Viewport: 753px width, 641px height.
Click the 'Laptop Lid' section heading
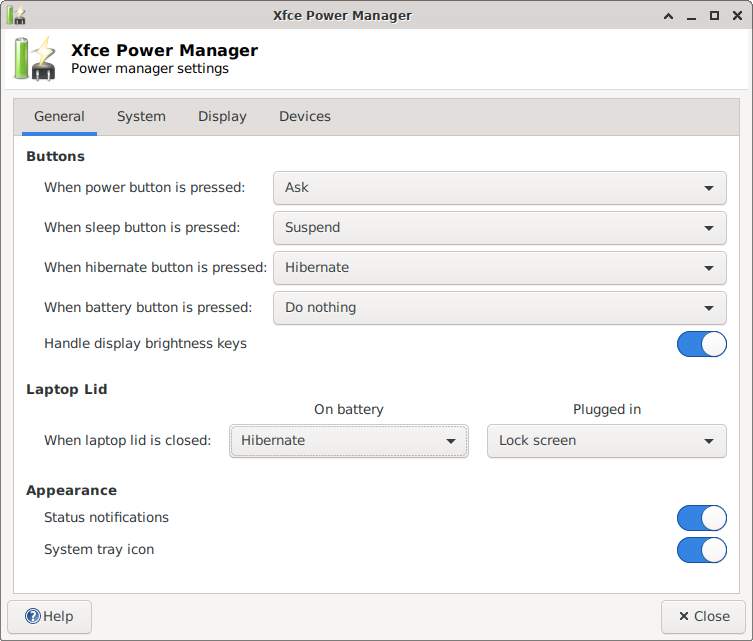coord(67,389)
